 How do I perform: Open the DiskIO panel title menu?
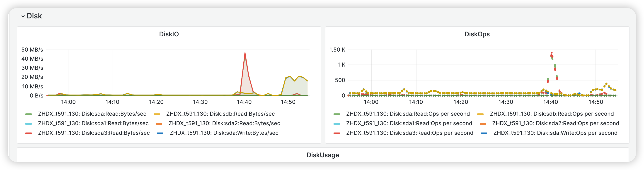[x=169, y=34]
